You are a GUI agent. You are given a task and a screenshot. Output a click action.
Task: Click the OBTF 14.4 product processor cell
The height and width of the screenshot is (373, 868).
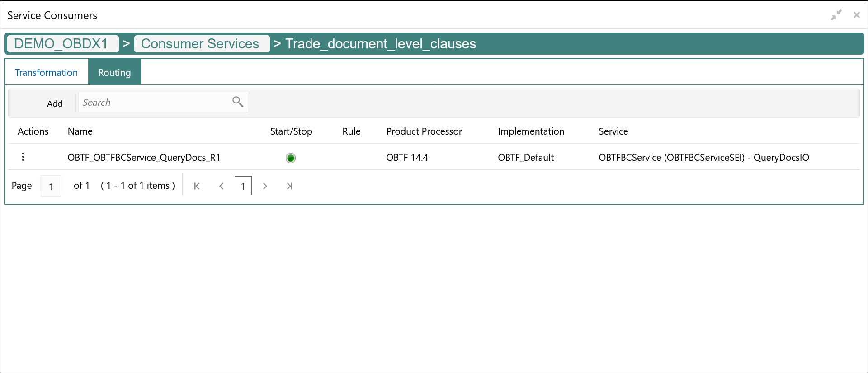coord(407,158)
